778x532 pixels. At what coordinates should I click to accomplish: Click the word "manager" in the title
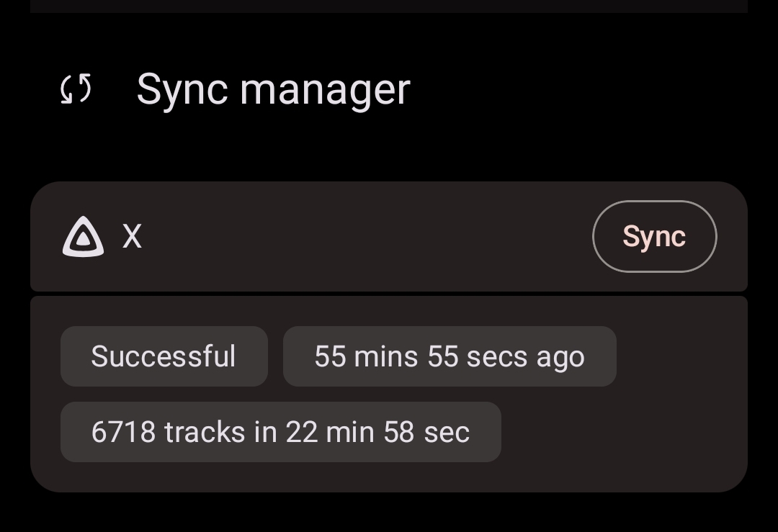(x=325, y=91)
